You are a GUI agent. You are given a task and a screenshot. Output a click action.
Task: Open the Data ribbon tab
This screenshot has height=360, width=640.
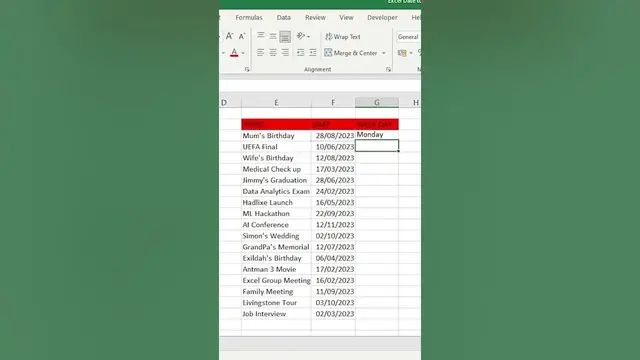click(284, 18)
